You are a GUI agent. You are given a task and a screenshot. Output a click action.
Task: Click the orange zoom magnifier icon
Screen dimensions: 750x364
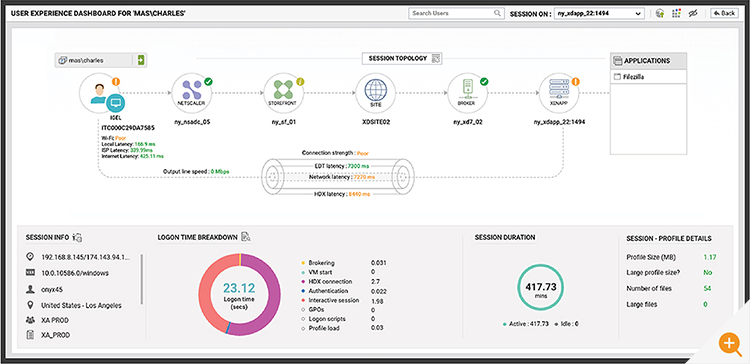tap(729, 343)
